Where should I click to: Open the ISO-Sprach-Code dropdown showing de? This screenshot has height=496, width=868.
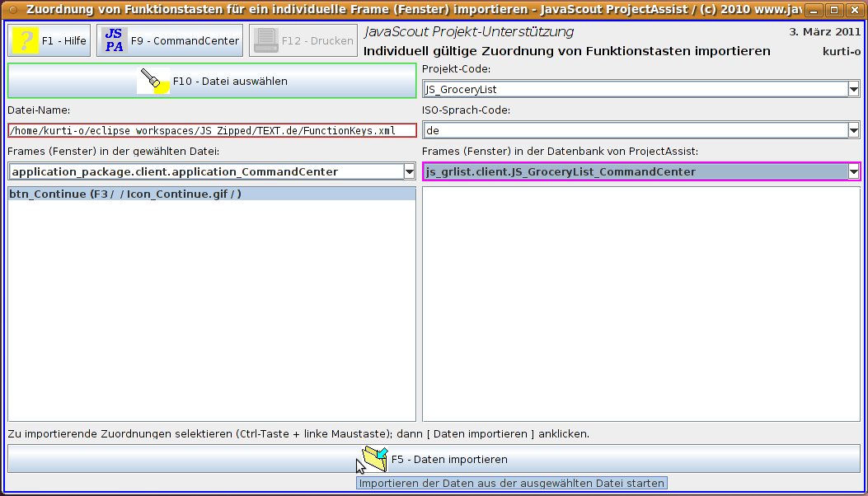[x=852, y=130]
